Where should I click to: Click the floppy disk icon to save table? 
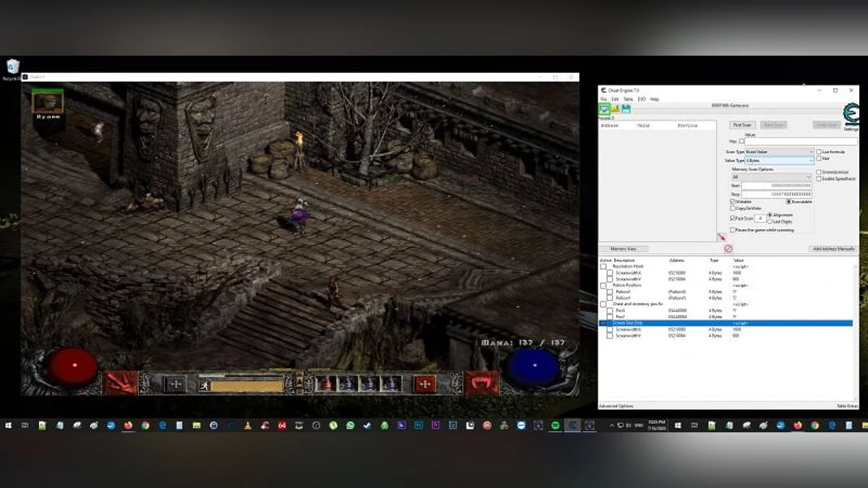coord(625,108)
